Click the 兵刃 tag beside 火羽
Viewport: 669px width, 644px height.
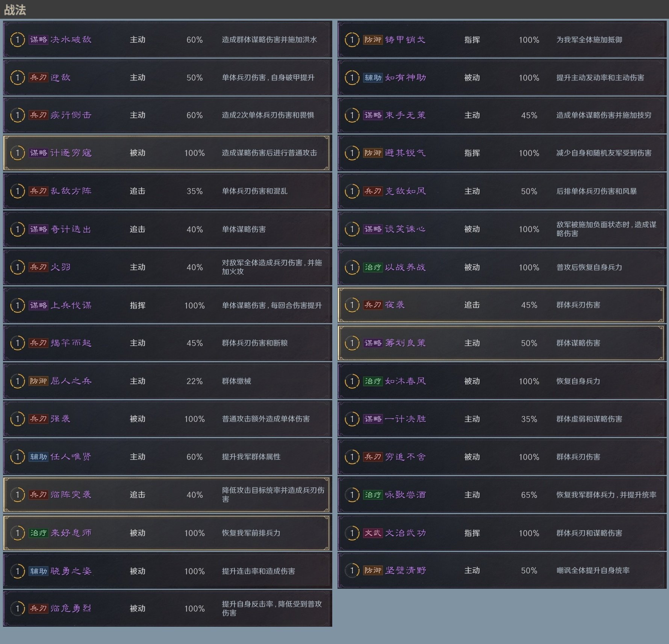[38, 267]
